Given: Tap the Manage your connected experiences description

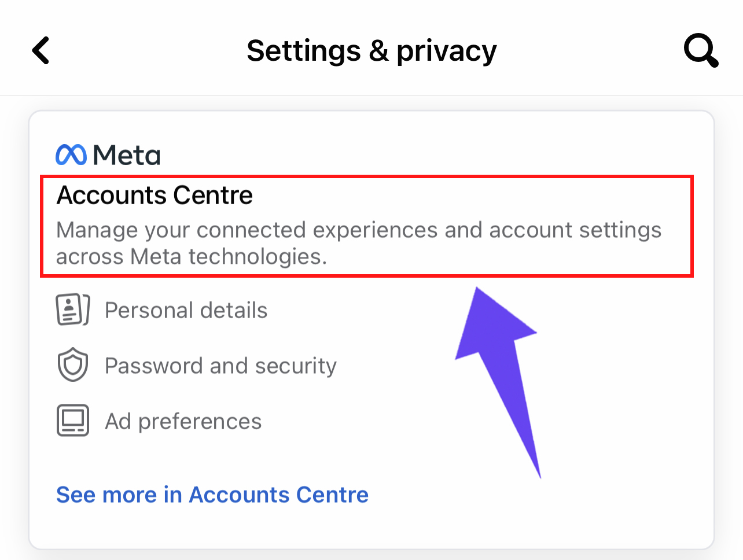Looking at the screenshot, I should (x=359, y=243).
